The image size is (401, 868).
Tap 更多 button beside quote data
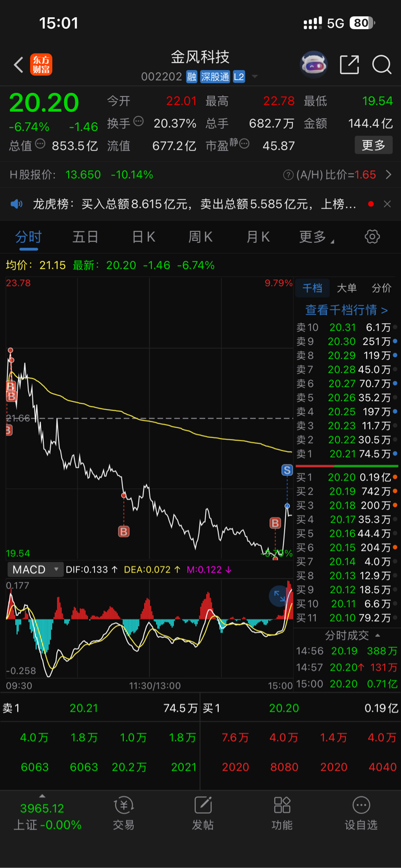[373, 145]
